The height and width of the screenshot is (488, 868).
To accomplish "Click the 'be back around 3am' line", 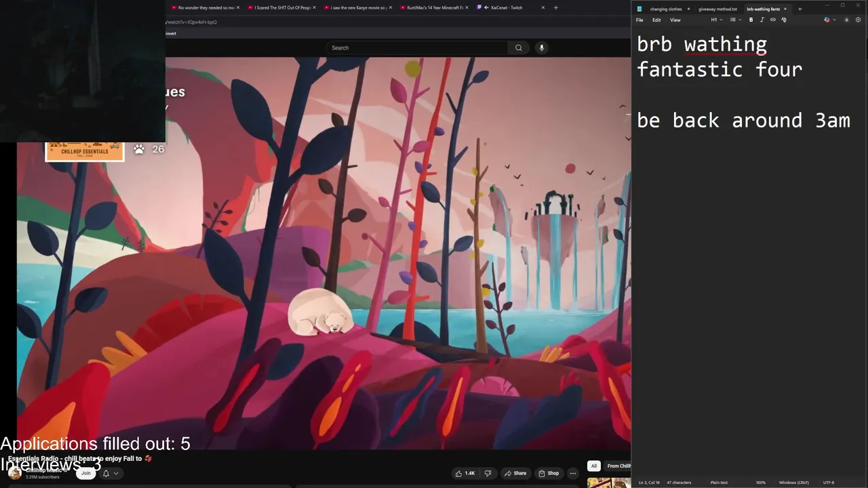I will pyautogui.click(x=743, y=121).
